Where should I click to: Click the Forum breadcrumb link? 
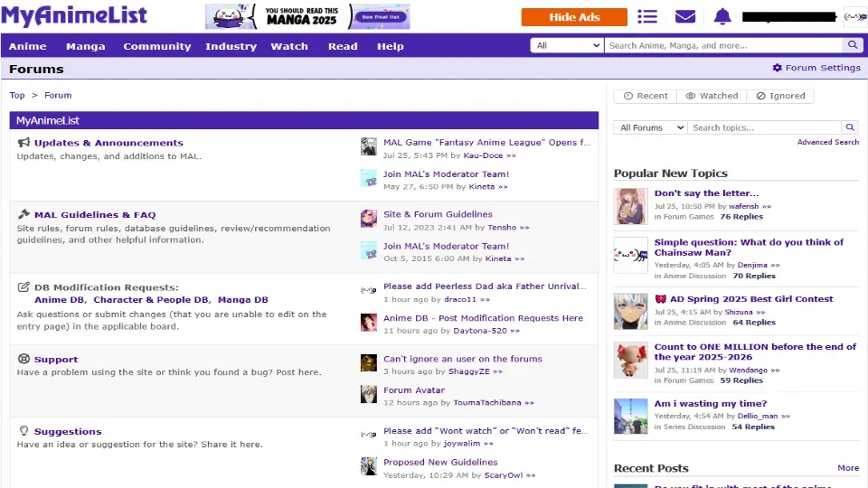point(58,95)
